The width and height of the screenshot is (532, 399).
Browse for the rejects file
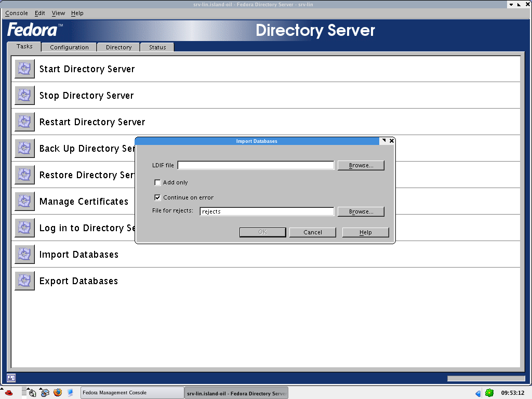pos(361,211)
